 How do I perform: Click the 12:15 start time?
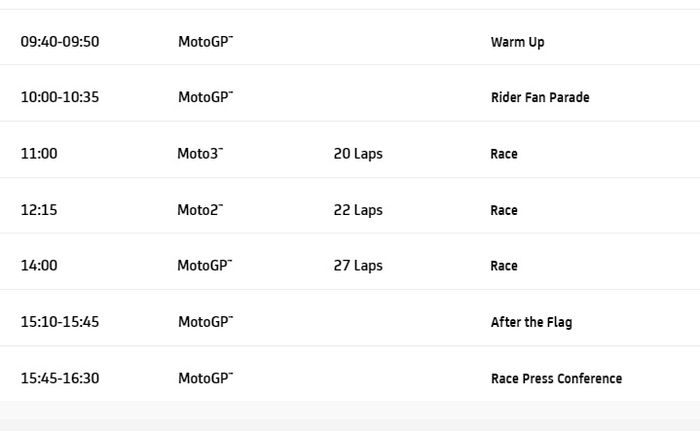point(39,210)
